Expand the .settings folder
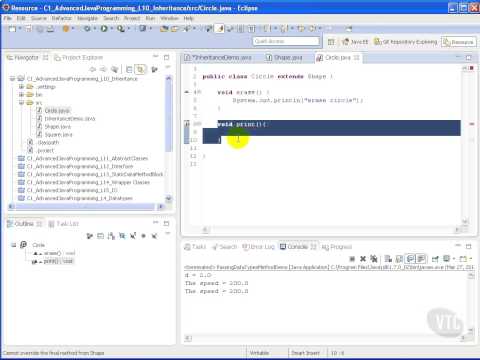This screenshot has height=360, width=480. pos(22,87)
